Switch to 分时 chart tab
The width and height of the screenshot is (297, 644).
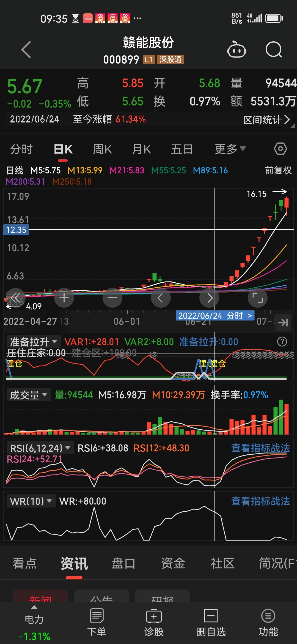(21, 149)
